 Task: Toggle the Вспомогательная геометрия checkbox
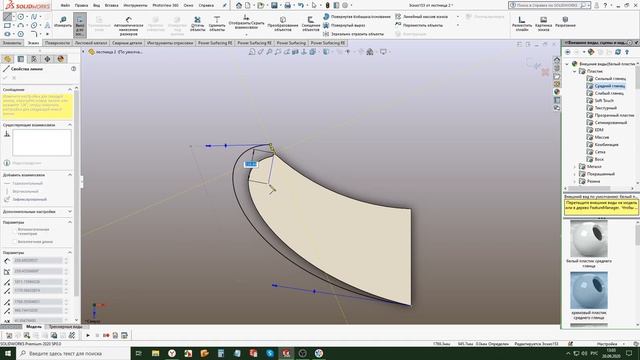(15, 231)
